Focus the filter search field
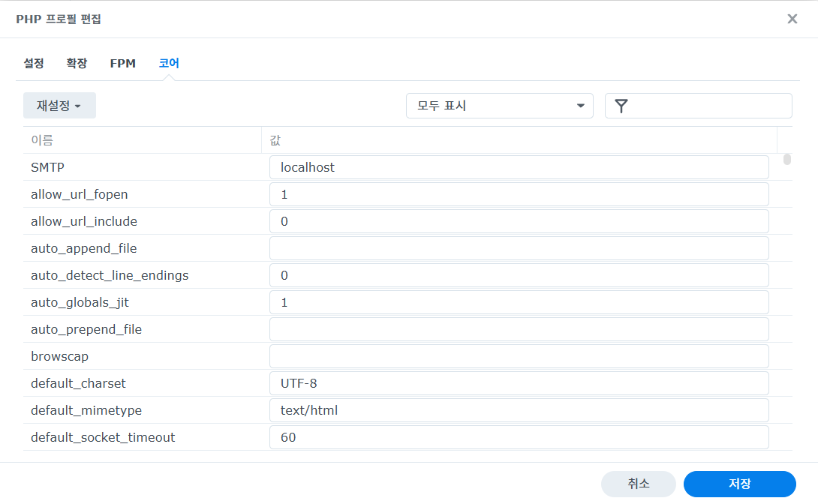Screen dimensions: 818x504 point(698,106)
